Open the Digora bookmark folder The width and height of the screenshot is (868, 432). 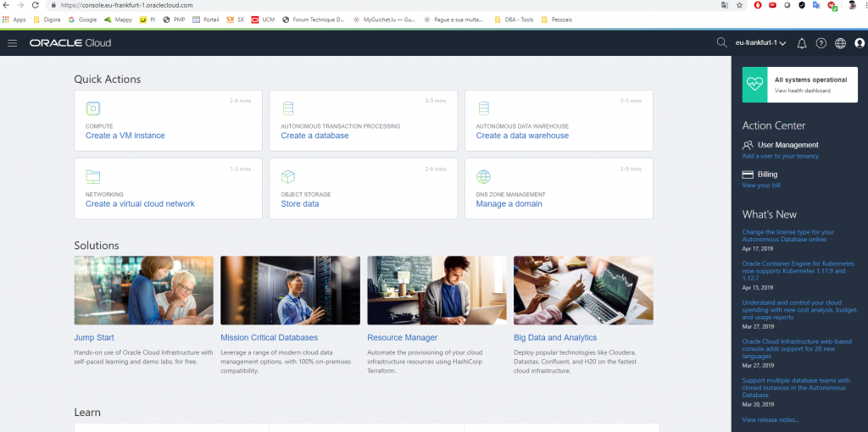(x=47, y=19)
